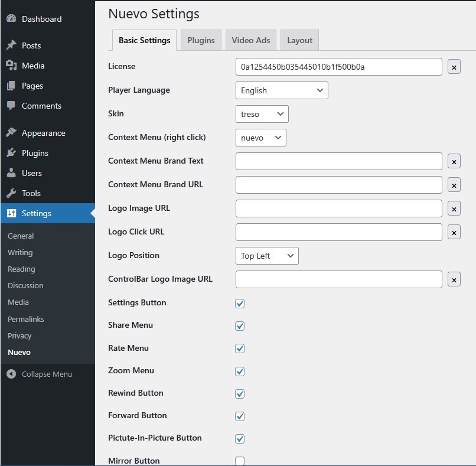Open the Layout tab
Screen dimensions: 476x466
pyautogui.click(x=299, y=40)
